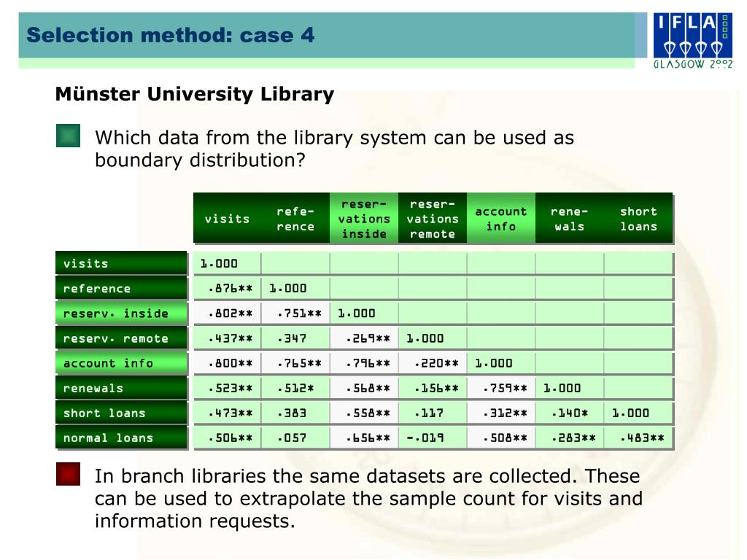Select the 1.000 cell in the short loans row

point(638,413)
